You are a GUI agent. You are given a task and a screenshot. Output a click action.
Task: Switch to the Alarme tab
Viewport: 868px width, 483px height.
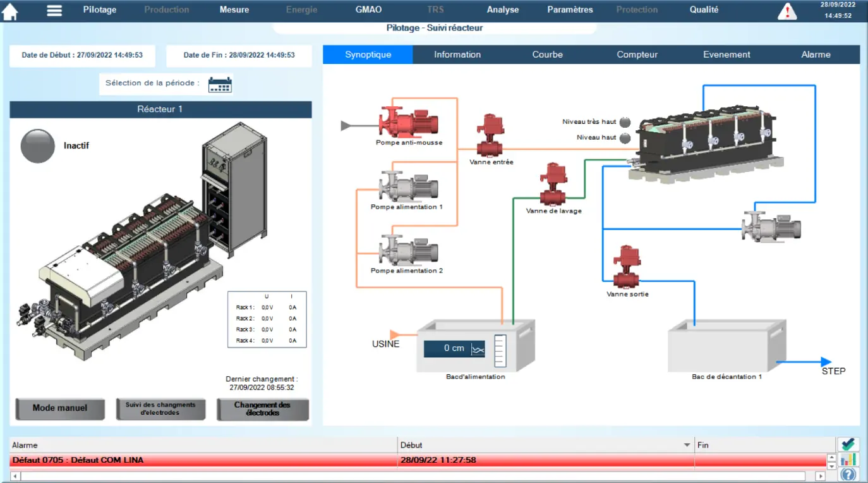click(x=816, y=54)
